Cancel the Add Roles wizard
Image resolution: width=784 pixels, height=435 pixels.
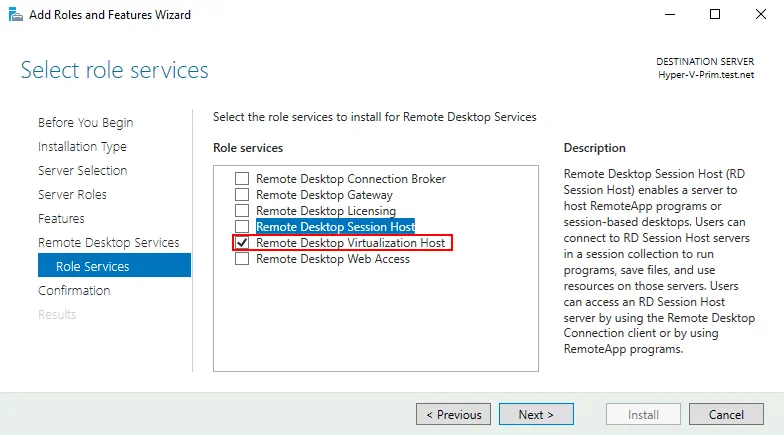(x=727, y=415)
